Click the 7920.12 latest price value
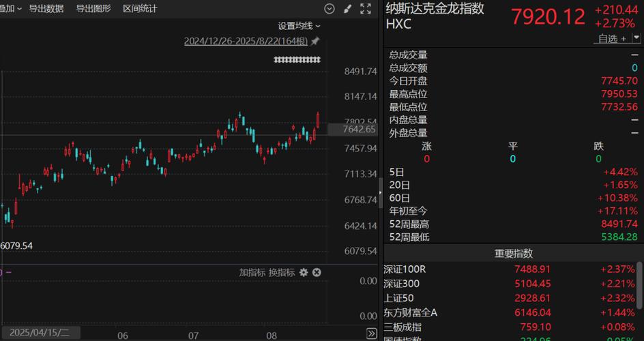644x341 pixels. (548, 17)
